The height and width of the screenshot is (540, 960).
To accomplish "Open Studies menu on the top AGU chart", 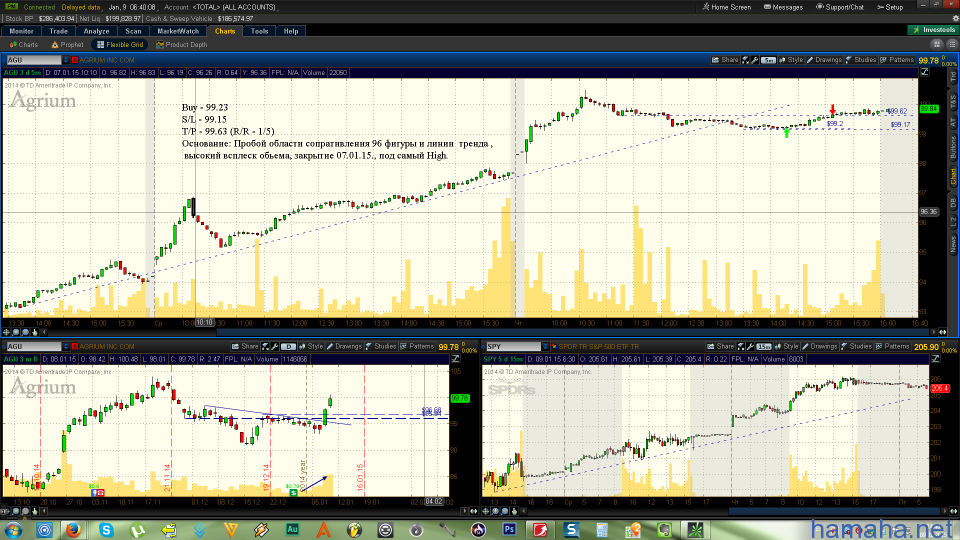I will (x=861, y=60).
